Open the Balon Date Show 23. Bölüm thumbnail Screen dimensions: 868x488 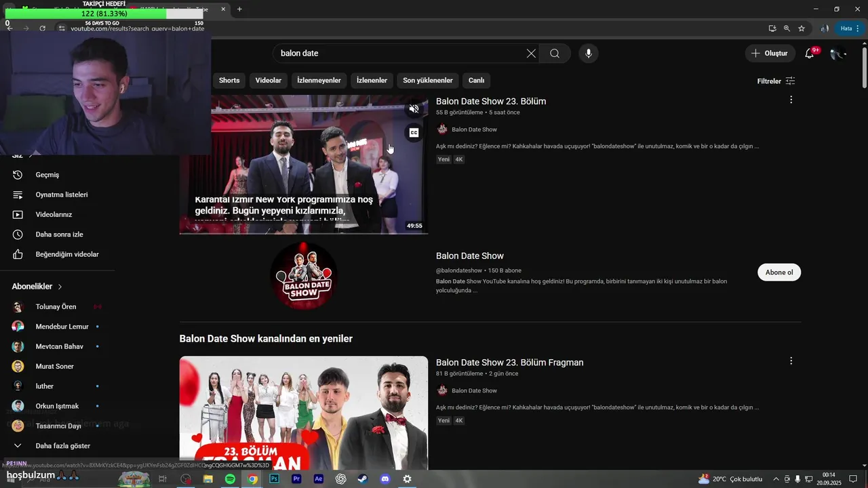[x=304, y=164]
